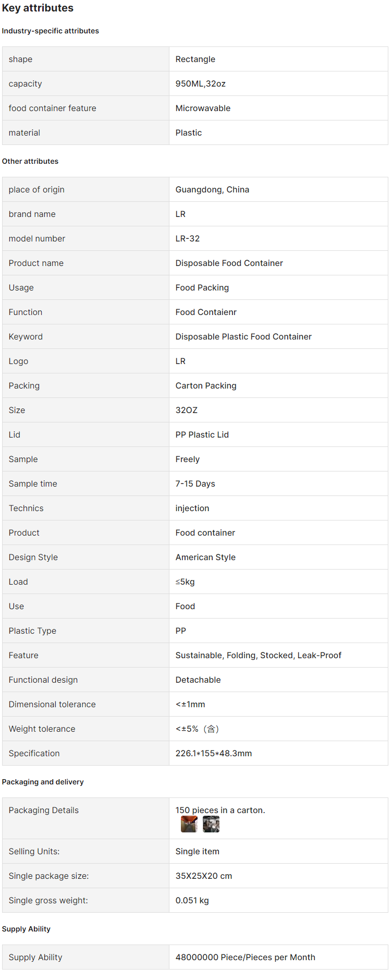Select the 0.051 kg gross weight

pyautogui.click(x=192, y=900)
